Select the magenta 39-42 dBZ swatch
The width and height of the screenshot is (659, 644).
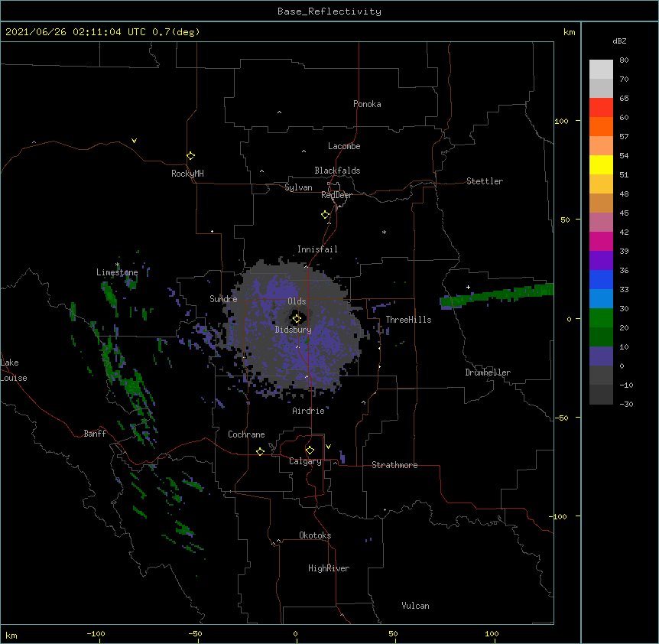[x=601, y=241]
